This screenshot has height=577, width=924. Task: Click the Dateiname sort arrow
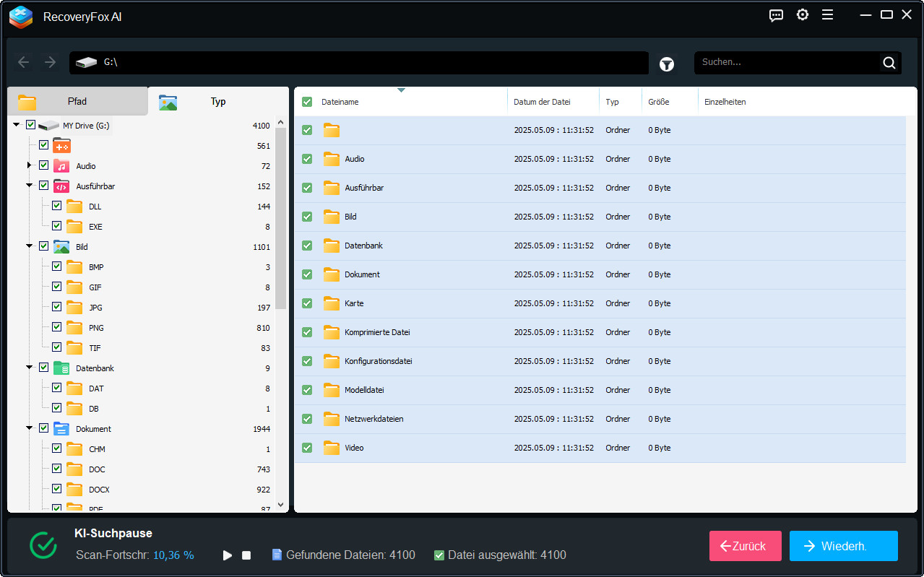point(401,90)
